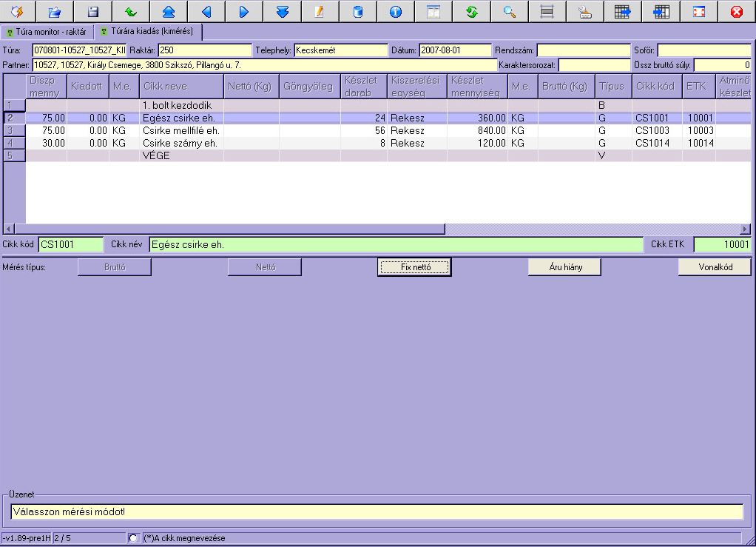Click the save floppy disk icon
The width and height of the screenshot is (756, 547).
(x=92, y=12)
